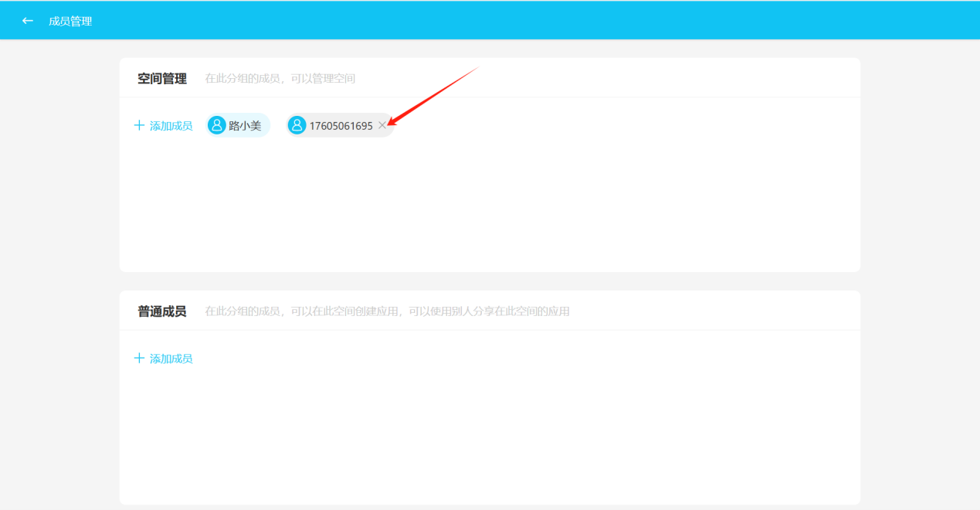980x510 pixels.
Task: Select the 17605061695 member number text
Action: click(x=341, y=126)
